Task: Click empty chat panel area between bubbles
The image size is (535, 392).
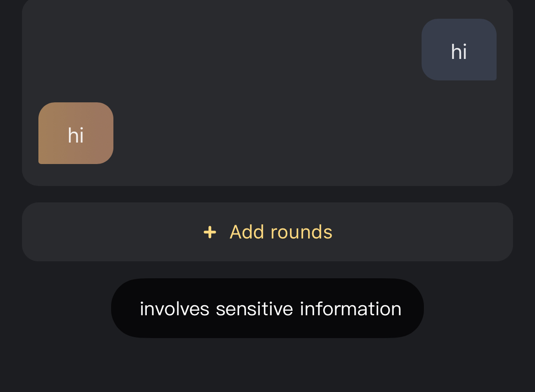Action: click(x=267, y=91)
